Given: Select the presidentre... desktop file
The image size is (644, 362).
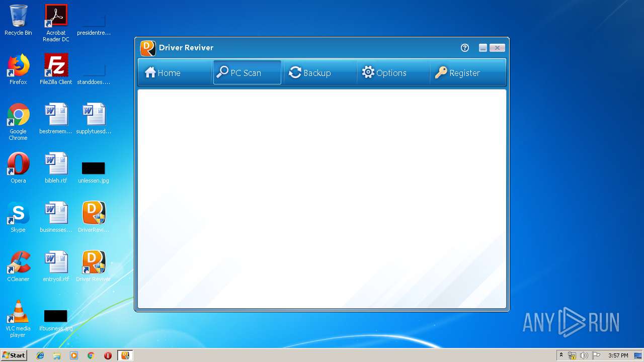Looking at the screenshot, I should tap(94, 25).
